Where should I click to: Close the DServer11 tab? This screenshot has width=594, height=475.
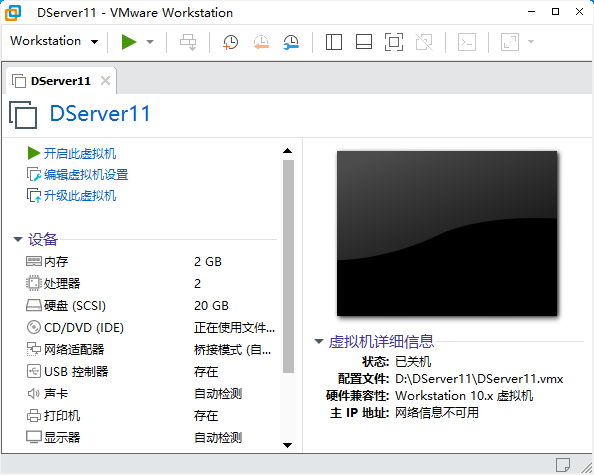tap(106, 81)
